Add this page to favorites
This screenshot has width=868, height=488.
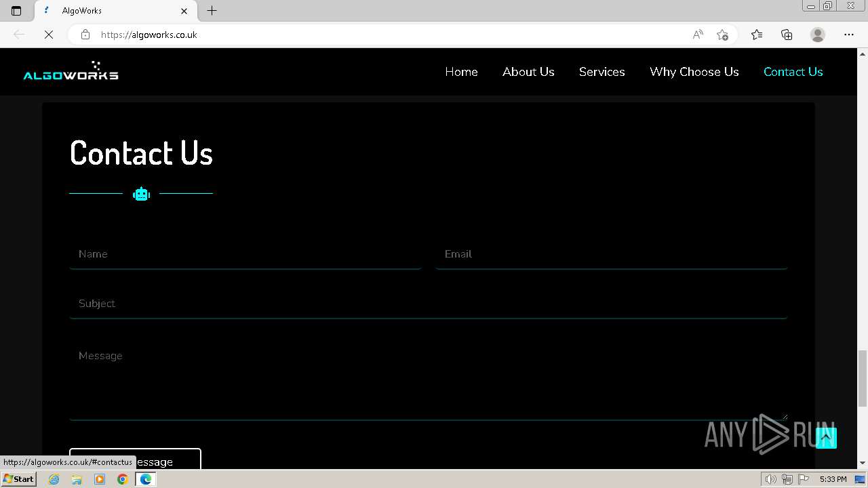click(x=722, y=35)
